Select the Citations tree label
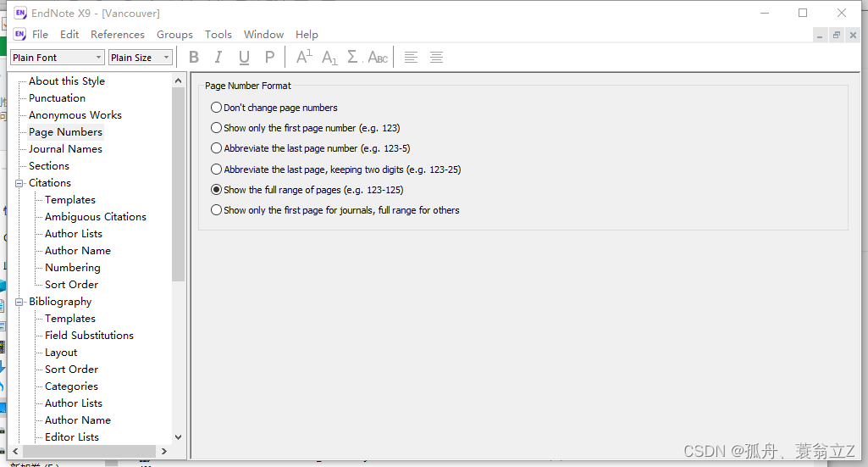 [50, 183]
